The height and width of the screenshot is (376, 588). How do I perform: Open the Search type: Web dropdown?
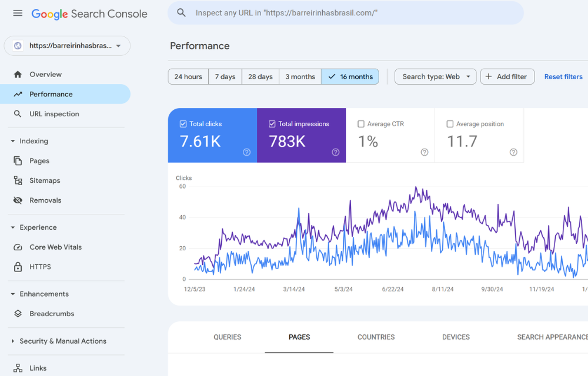pyautogui.click(x=435, y=76)
